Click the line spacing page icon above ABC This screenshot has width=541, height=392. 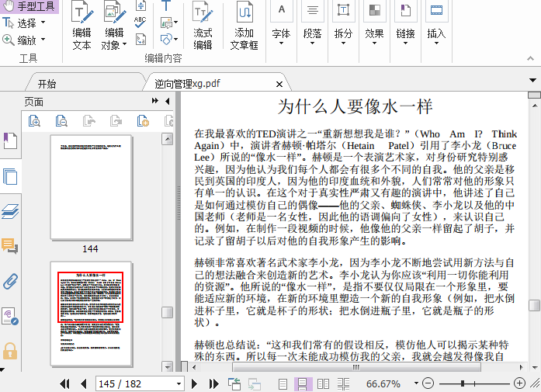point(140,5)
